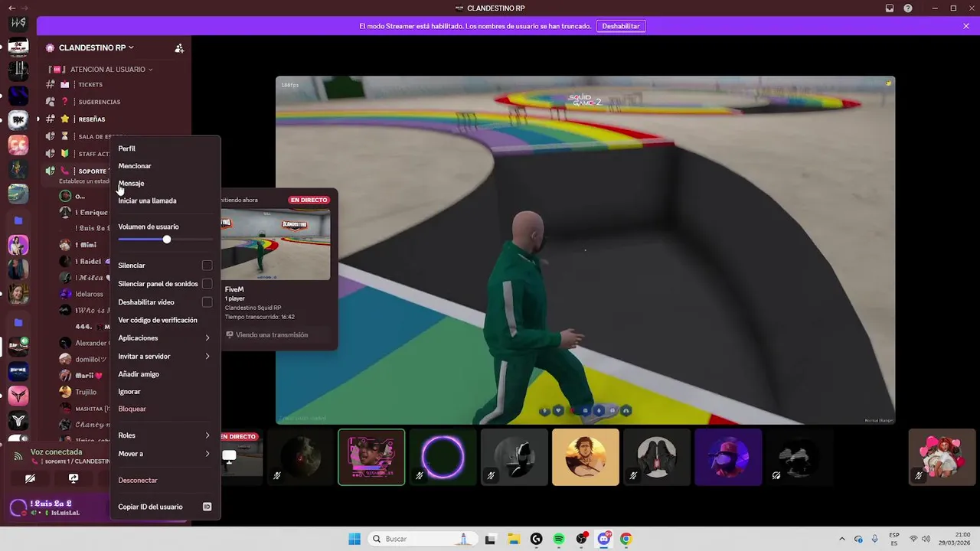This screenshot has height=551, width=980.
Task: Enable the Deshabilitar vídeo checkbox
Action: (x=207, y=302)
